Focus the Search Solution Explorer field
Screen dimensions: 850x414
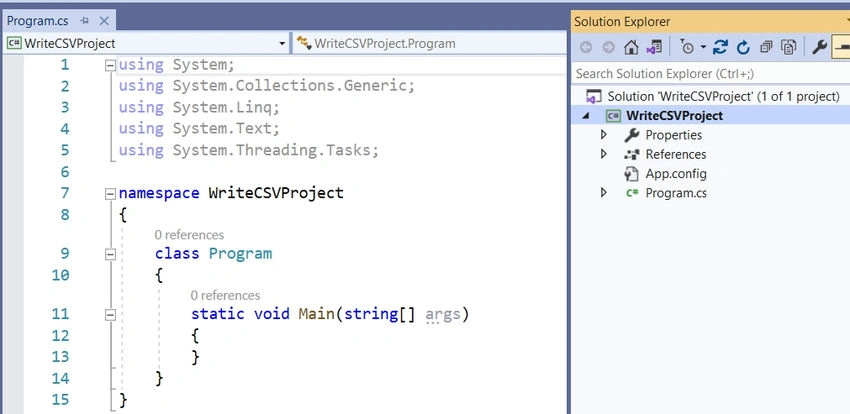[711, 74]
